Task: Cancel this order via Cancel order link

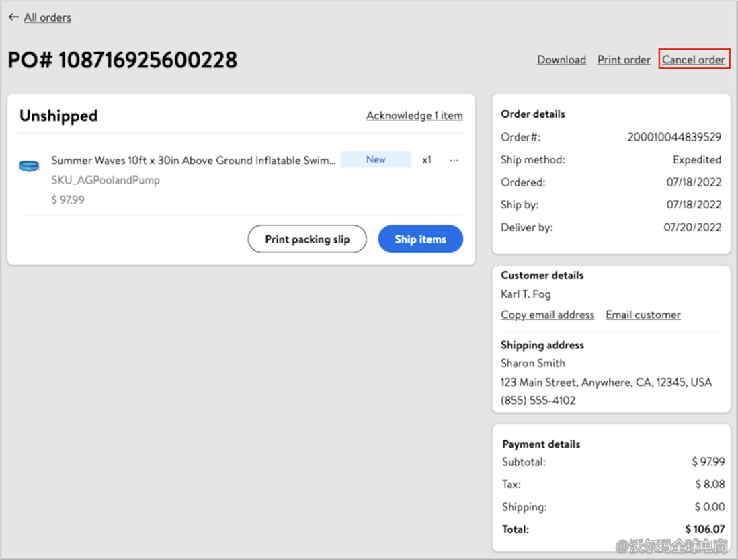Action: click(x=694, y=60)
